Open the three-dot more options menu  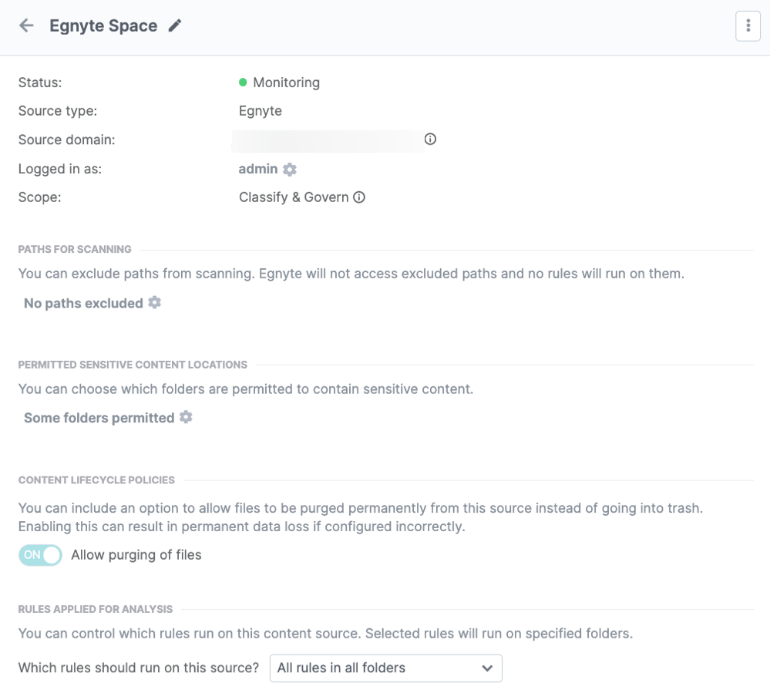748,26
